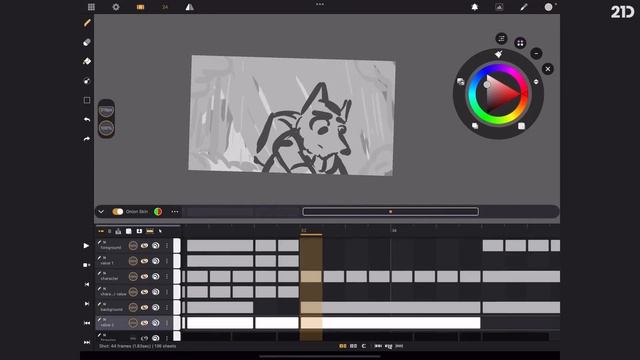The height and width of the screenshot is (360, 640).
Task: Open the reference image panel
Action: click(x=499, y=7)
